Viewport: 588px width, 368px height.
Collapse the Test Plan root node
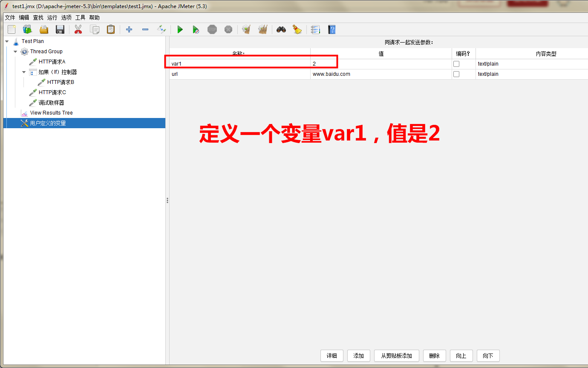6,41
